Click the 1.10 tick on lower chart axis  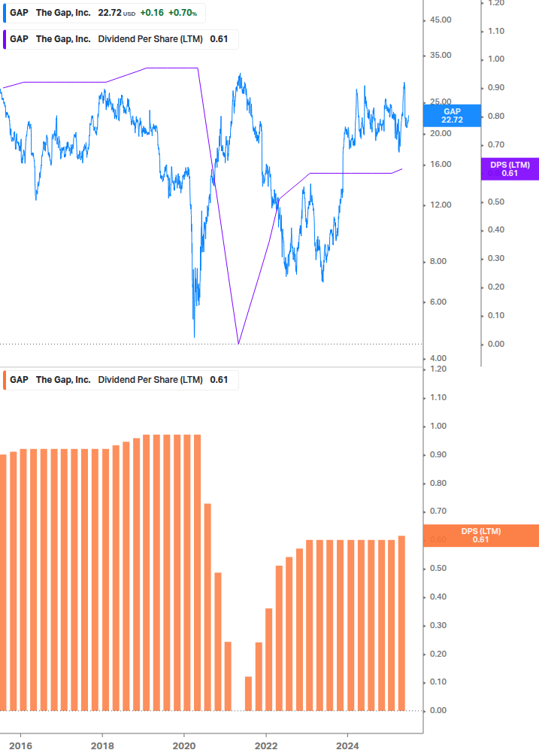coord(438,398)
